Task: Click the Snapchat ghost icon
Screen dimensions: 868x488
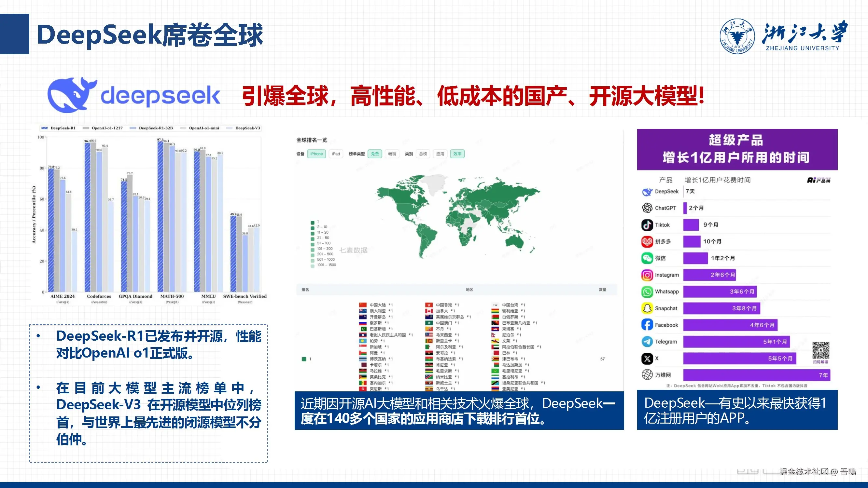Action: tap(647, 308)
